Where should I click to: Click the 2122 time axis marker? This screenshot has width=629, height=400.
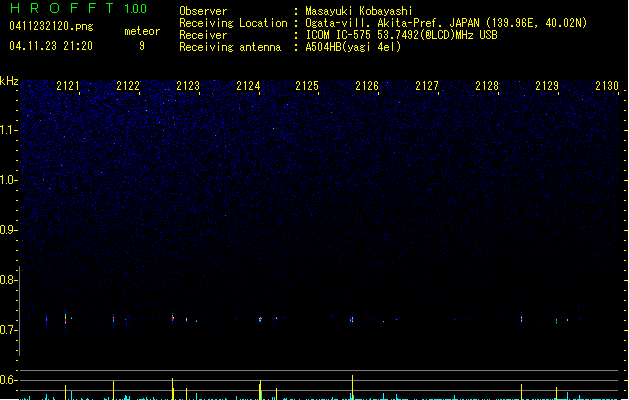(128, 86)
